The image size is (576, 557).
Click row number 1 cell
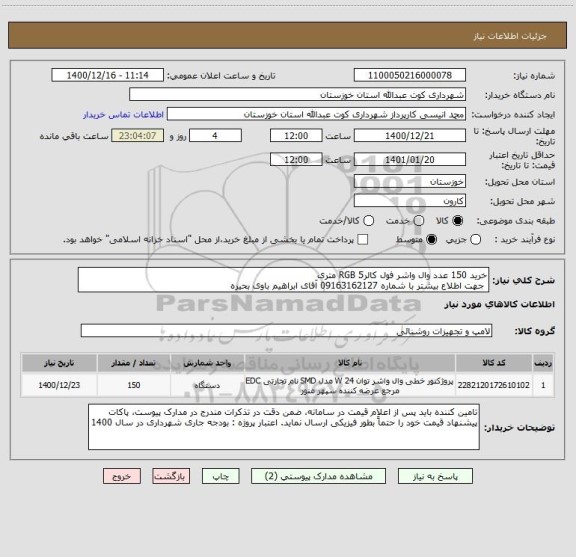coord(543,385)
